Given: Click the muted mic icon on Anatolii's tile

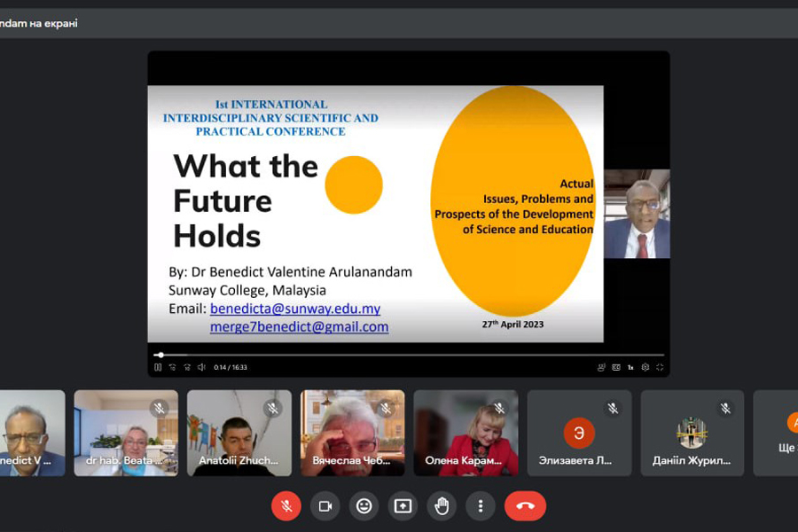Looking at the screenshot, I should tap(273, 408).
